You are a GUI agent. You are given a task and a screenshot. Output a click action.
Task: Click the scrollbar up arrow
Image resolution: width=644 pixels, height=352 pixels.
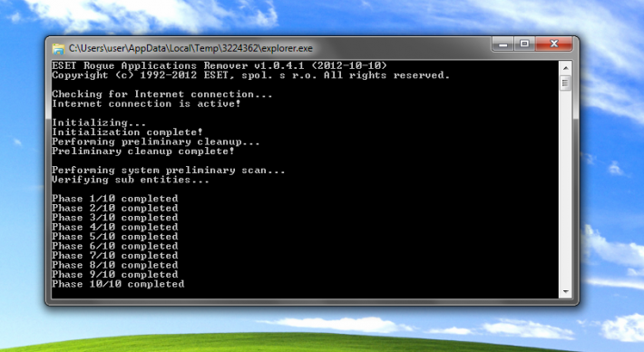click(566, 68)
